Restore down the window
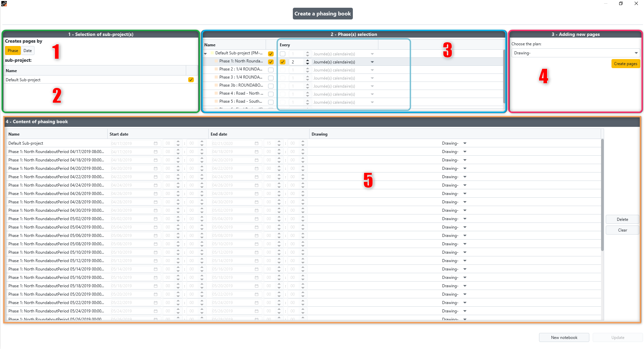This screenshot has height=349, width=644. [621, 3]
